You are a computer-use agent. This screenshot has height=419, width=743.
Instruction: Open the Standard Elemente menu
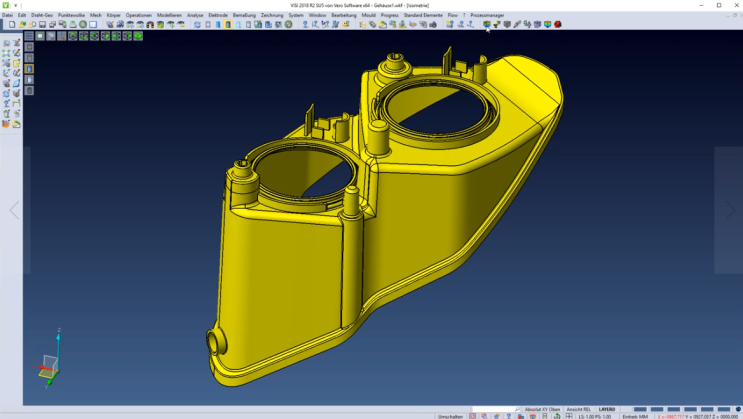pyautogui.click(x=423, y=15)
